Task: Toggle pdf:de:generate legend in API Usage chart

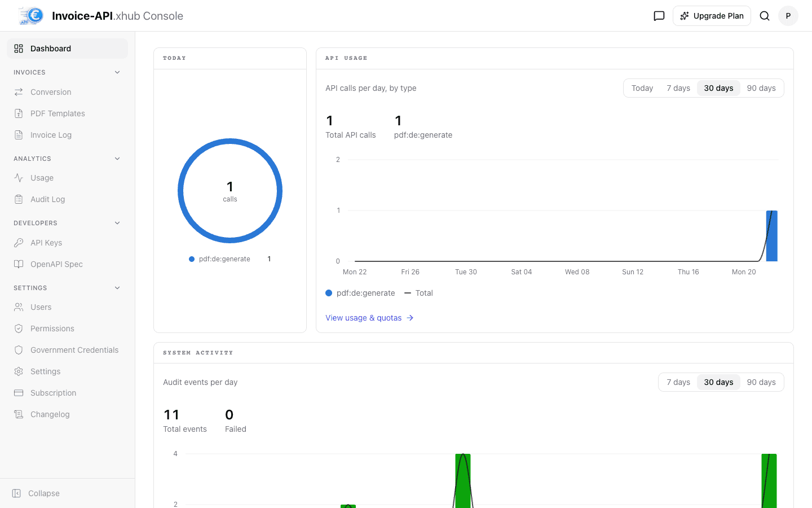Action: pyautogui.click(x=360, y=293)
